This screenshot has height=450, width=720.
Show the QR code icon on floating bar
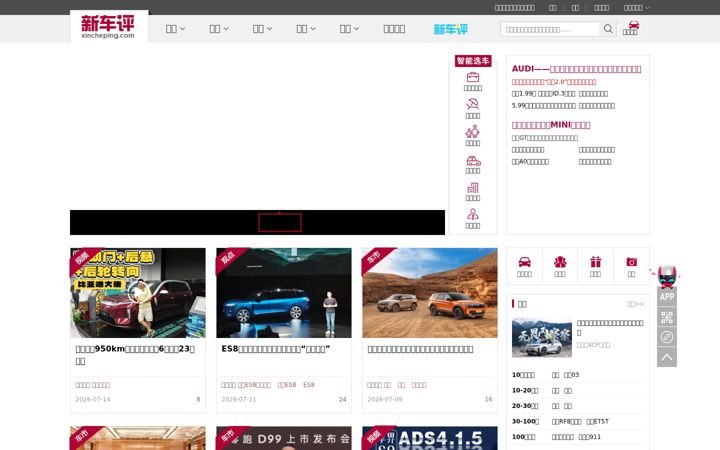(667, 317)
